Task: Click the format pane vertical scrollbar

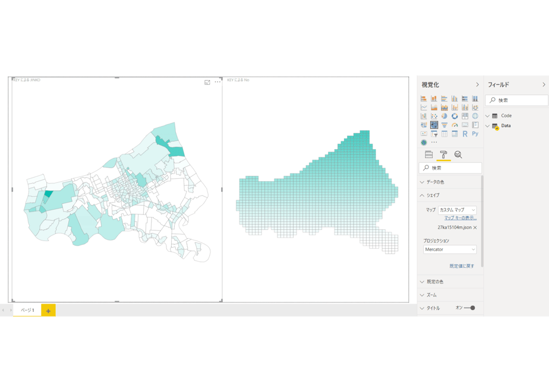Action: tap(482, 221)
